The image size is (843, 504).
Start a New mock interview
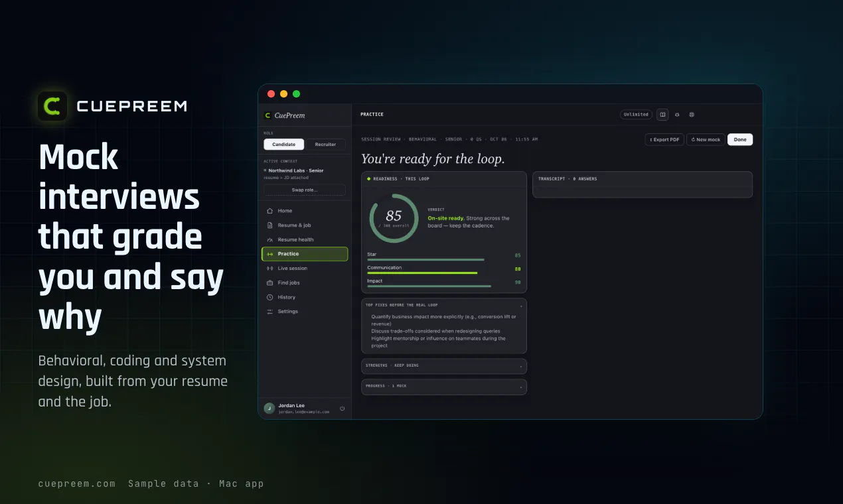pyautogui.click(x=706, y=140)
